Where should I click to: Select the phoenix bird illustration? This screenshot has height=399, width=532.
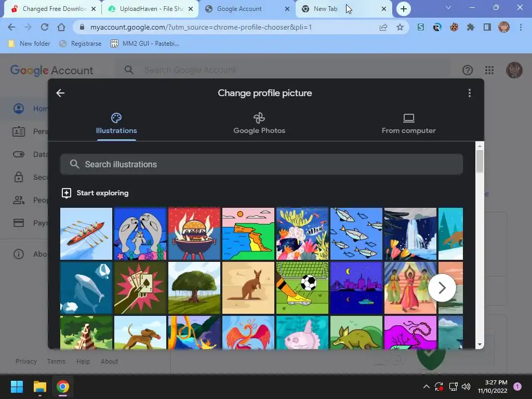pyautogui.click(x=248, y=332)
